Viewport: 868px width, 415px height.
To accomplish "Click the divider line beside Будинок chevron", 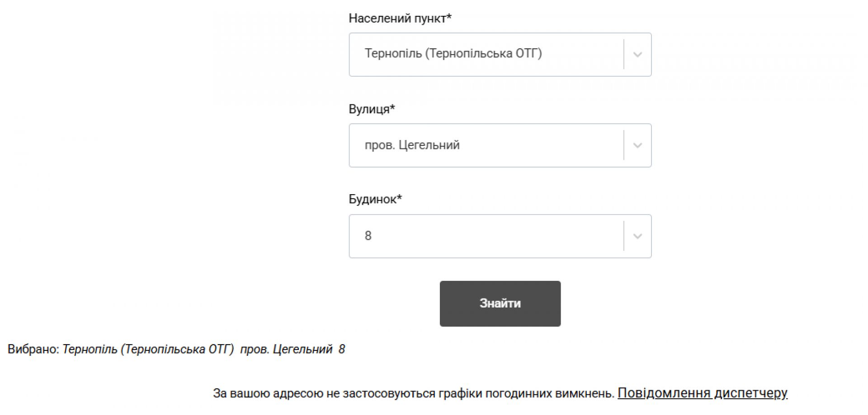I will (x=624, y=236).
